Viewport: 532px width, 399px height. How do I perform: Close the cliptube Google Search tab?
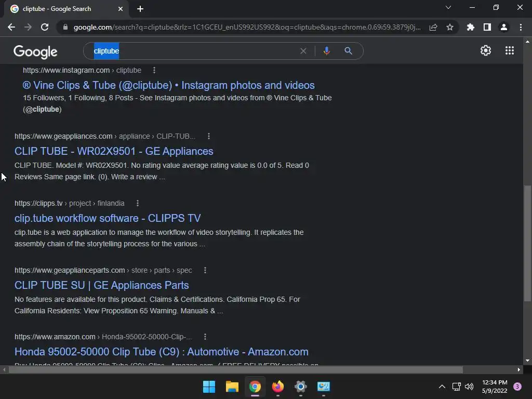click(x=121, y=9)
